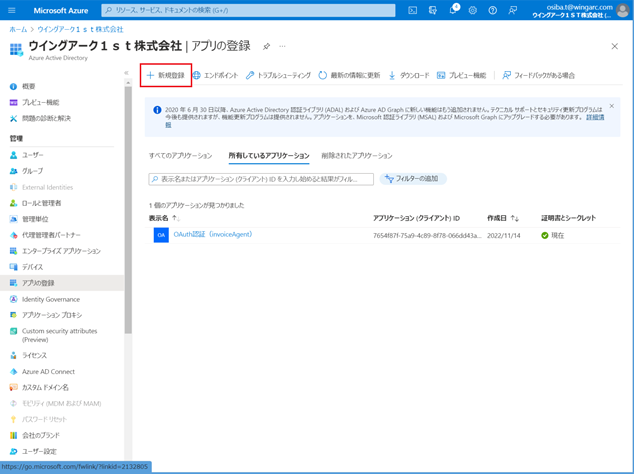Sort by 作成日 column
The width and height of the screenshot is (634, 474).
503,218
